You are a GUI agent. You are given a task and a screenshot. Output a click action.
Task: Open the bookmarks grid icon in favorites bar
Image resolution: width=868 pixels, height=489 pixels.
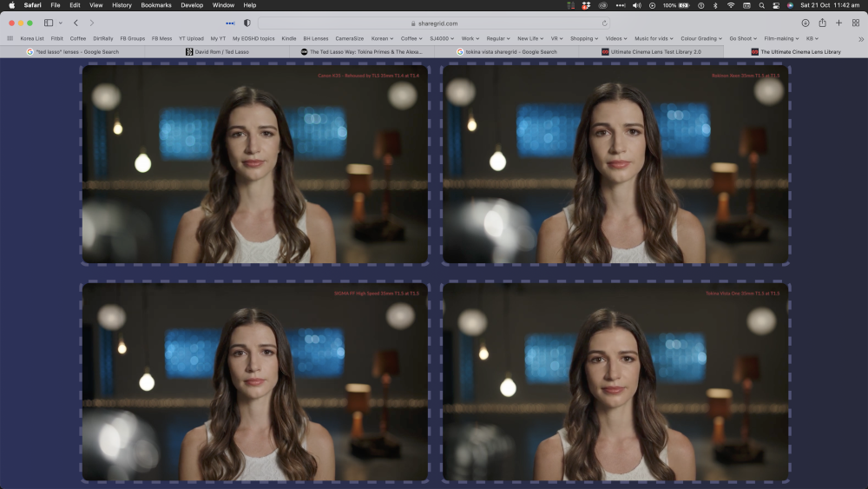pos(10,38)
